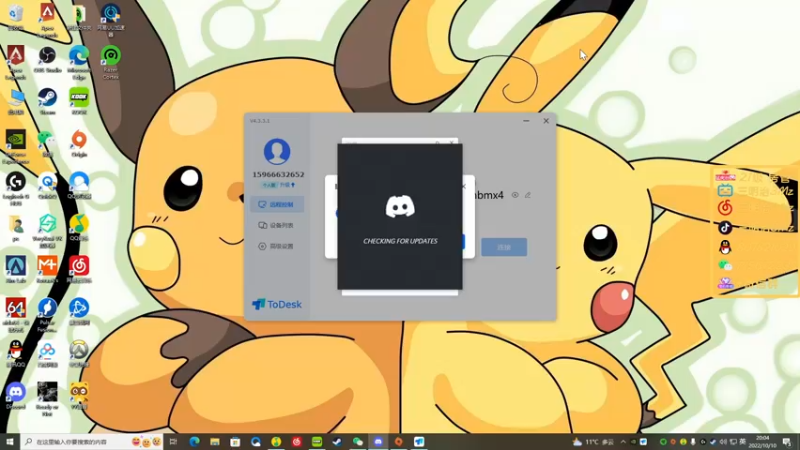The image size is (800, 450).
Task: Open the Razer Cortex desktop shortcut
Action: point(111,62)
